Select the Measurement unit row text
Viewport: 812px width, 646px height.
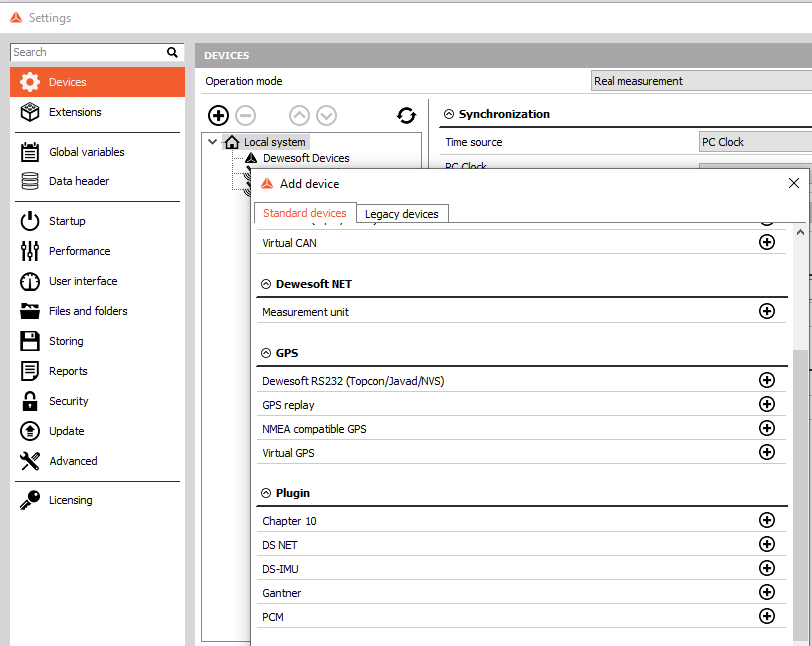click(x=305, y=312)
